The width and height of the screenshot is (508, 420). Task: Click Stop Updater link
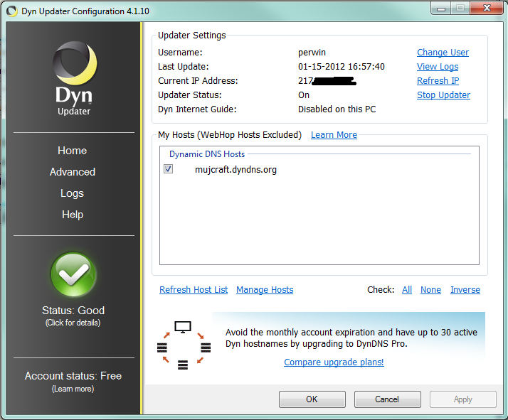[443, 95]
